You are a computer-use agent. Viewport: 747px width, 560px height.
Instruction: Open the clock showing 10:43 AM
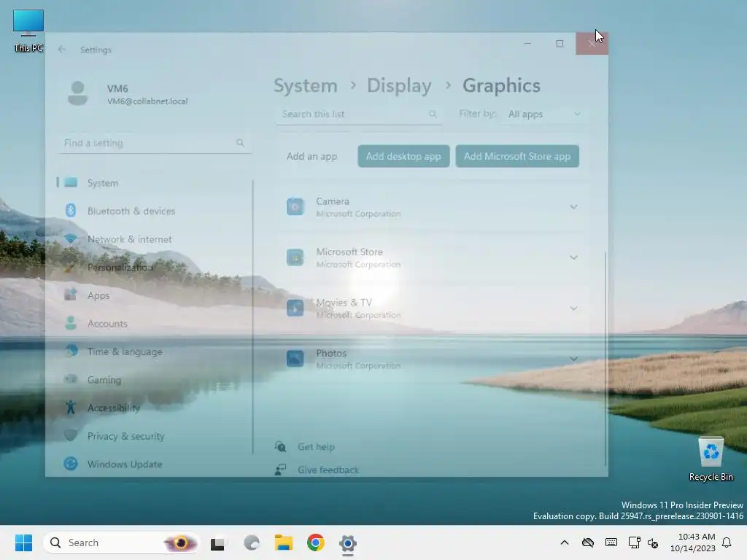point(693,542)
